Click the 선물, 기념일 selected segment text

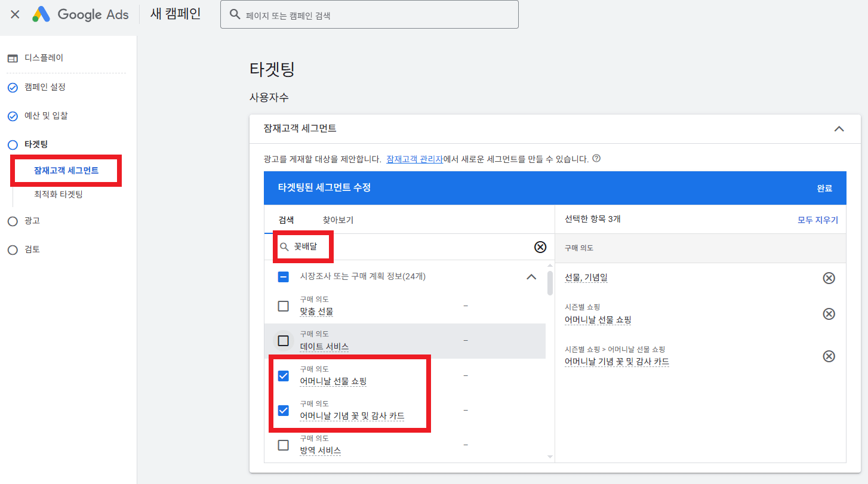click(586, 278)
